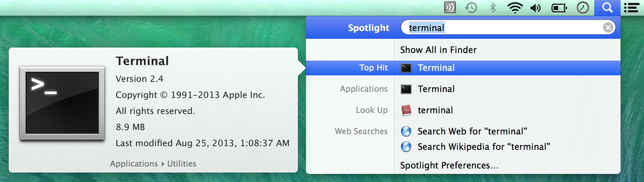
Task: Click the Spotlight header label
Action: coord(368,28)
